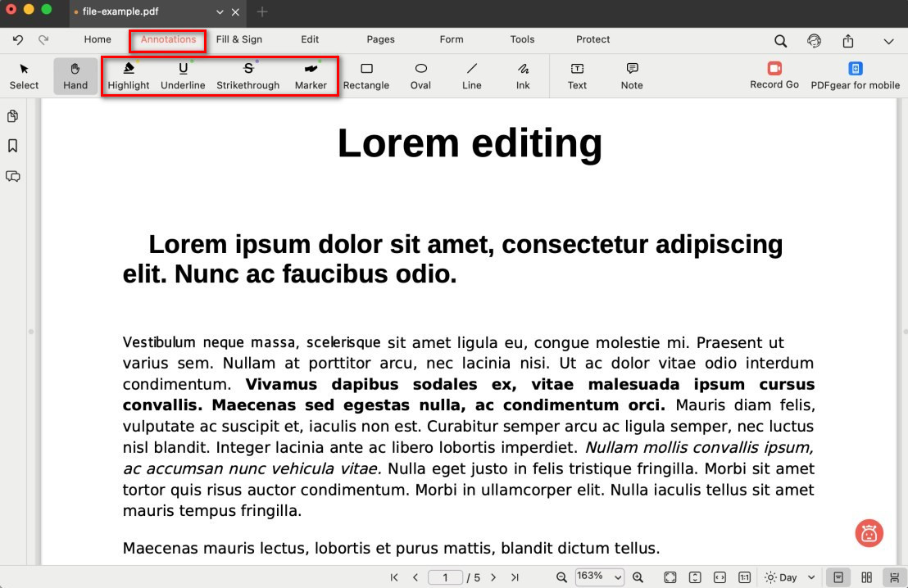Pick the Ink drawing tool

pos(523,76)
